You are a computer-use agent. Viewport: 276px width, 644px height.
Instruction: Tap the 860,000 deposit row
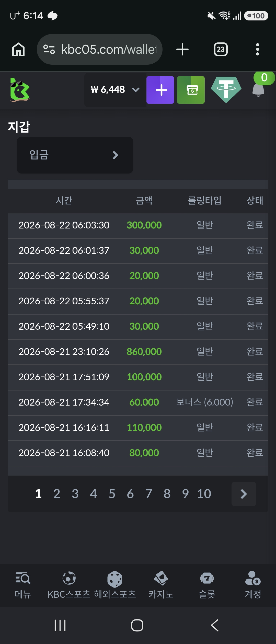pos(138,352)
